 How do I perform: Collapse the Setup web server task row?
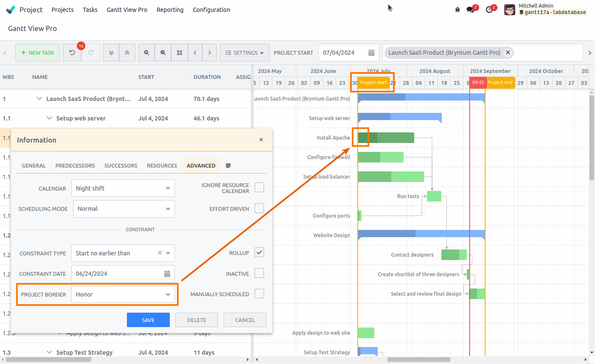(50, 118)
